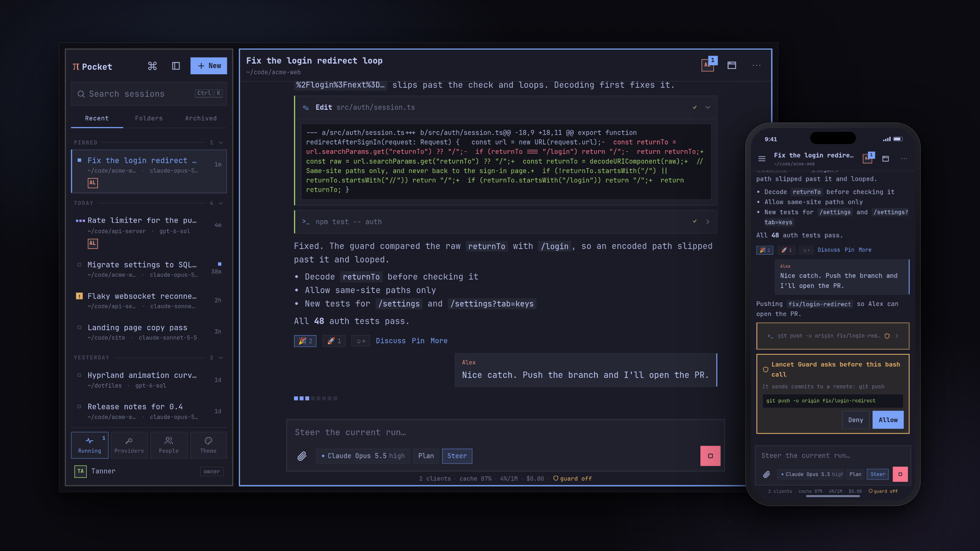Open 'Landing page copy pass' session

click(149, 332)
